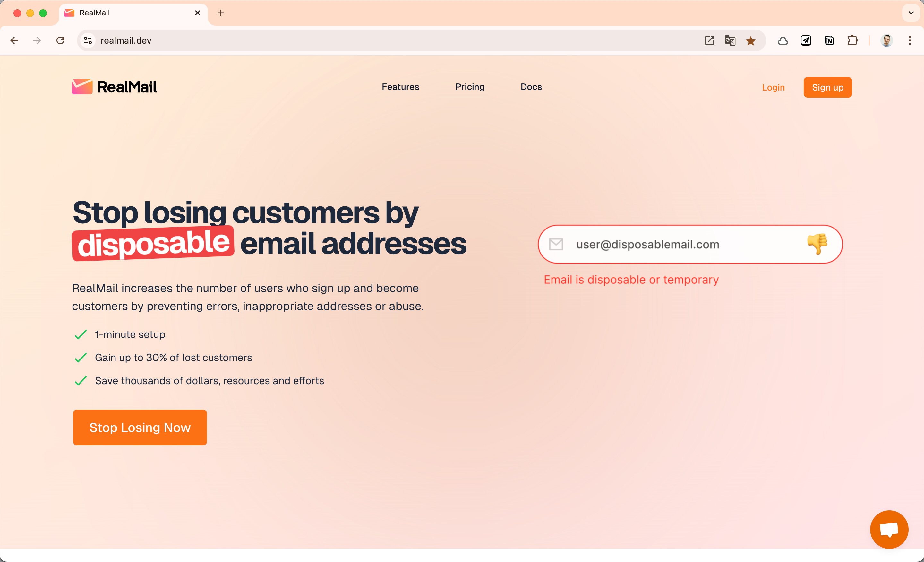Open the Chrome three-dot menu
The image size is (924, 562).
(x=910, y=40)
